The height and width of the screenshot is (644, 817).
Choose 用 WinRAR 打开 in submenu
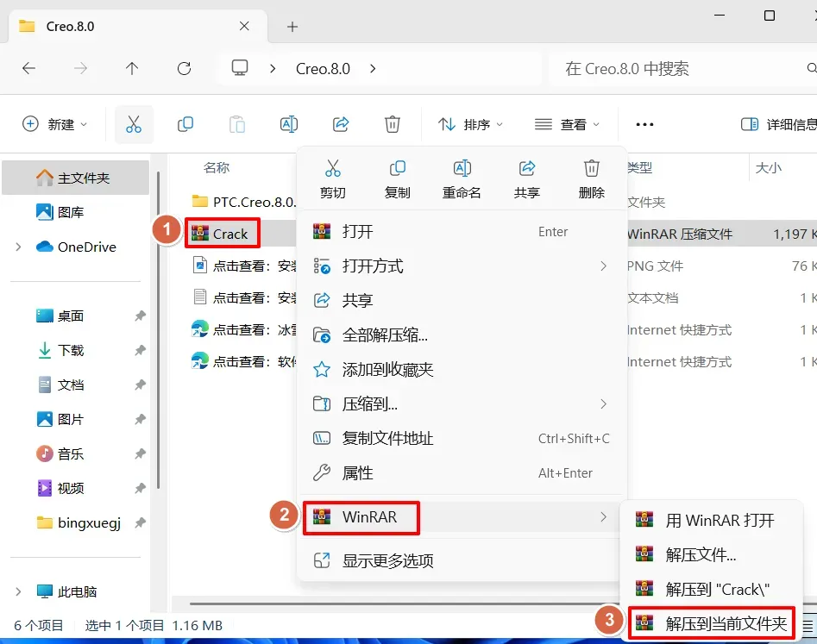712,520
